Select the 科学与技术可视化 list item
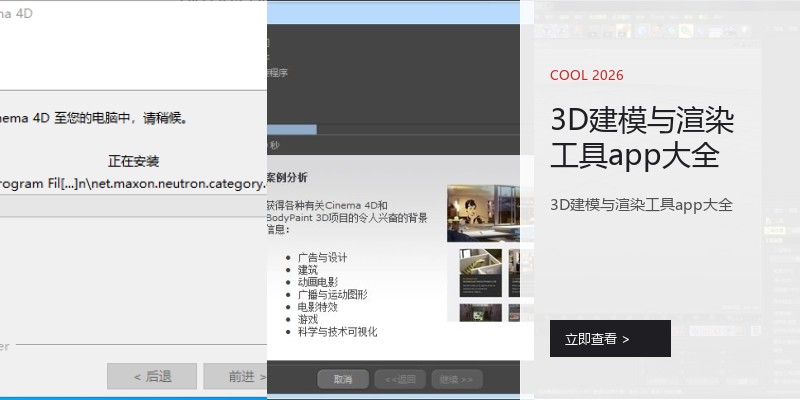Screen dimensions: 800x400 click(337, 332)
